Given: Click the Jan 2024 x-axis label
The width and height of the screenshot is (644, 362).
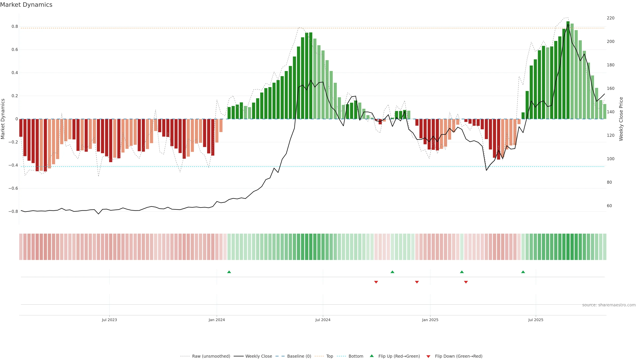Looking at the screenshot, I should pos(217,320).
